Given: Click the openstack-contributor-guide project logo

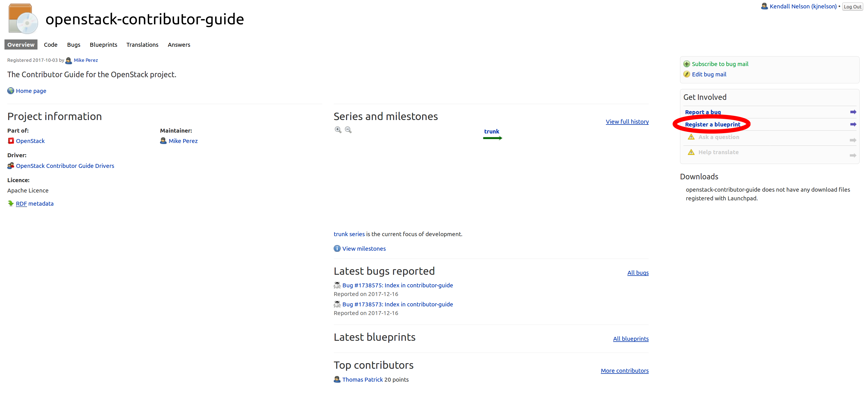Looking at the screenshot, I should (x=23, y=19).
